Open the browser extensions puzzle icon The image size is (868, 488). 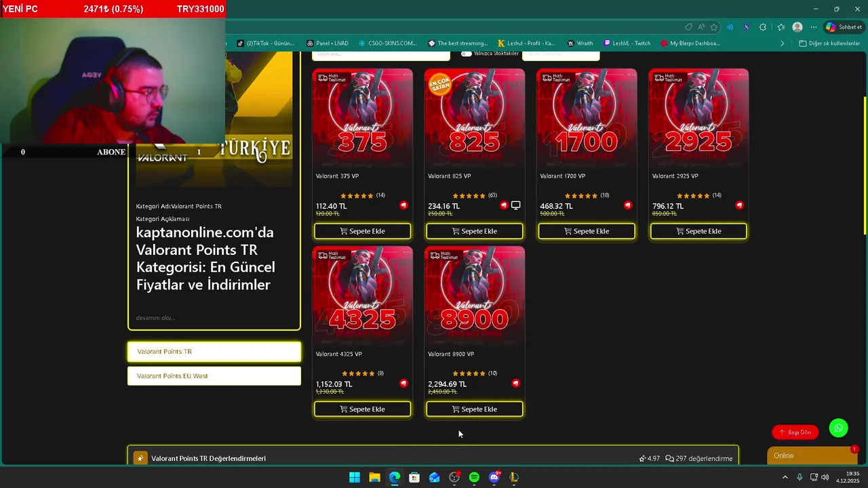click(763, 27)
